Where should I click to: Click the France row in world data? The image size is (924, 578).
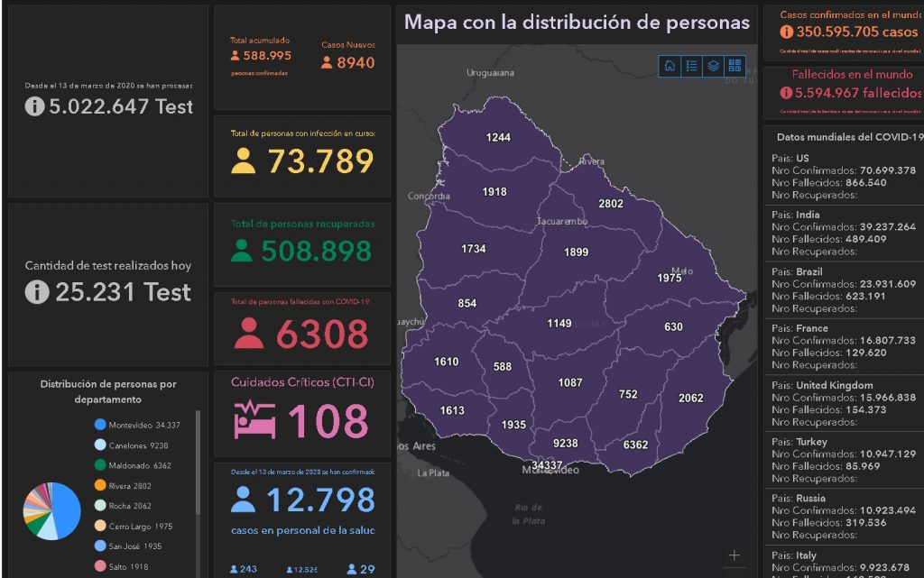tap(845, 346)
